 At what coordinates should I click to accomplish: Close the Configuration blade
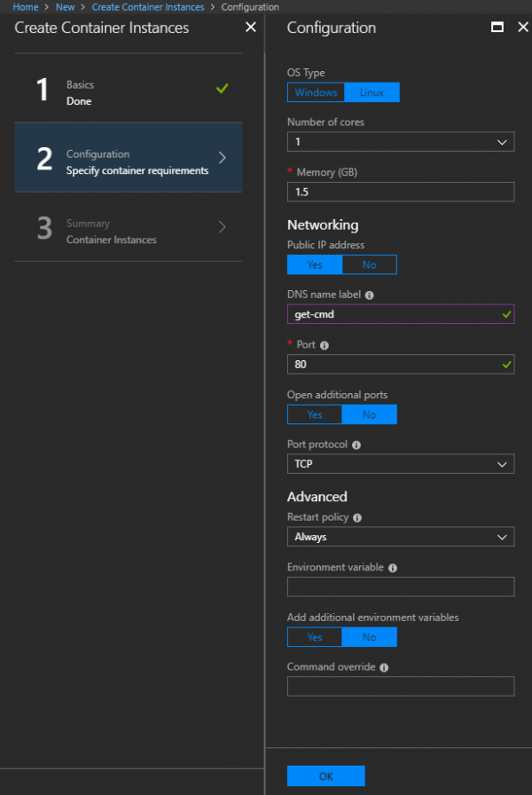523,27
